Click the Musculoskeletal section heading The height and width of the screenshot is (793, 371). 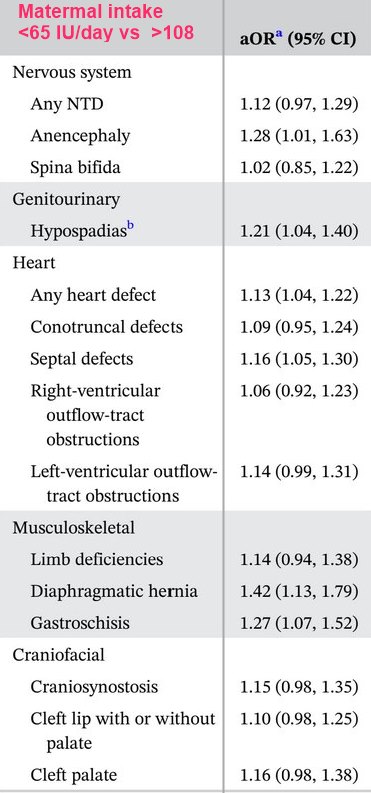73,527
